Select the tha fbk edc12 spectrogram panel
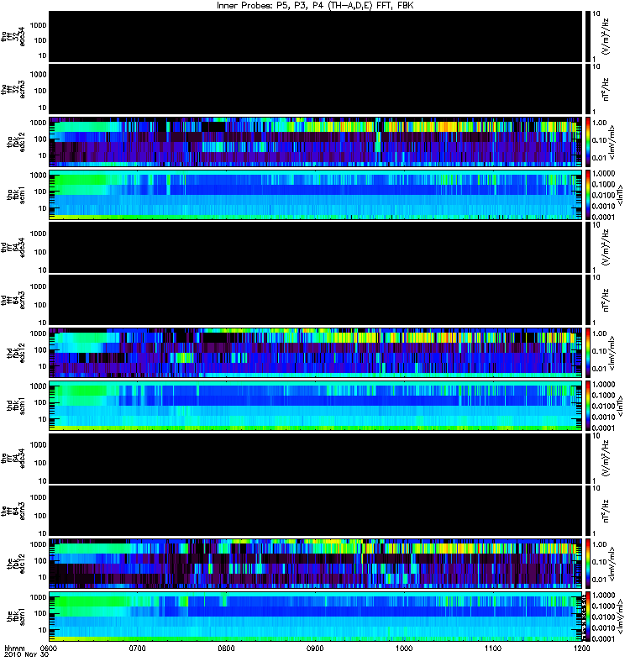 pyautogui.click(x=316, y=142)
